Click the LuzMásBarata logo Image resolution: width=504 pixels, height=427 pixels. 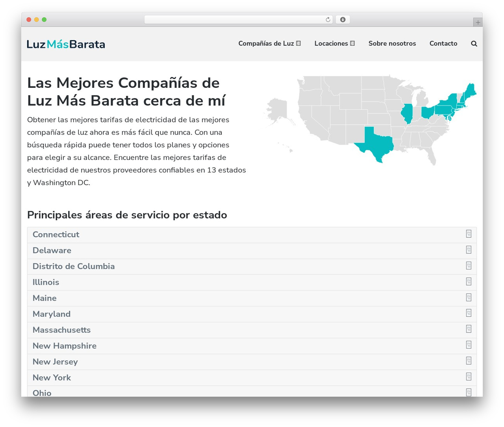tap(66, 44)
